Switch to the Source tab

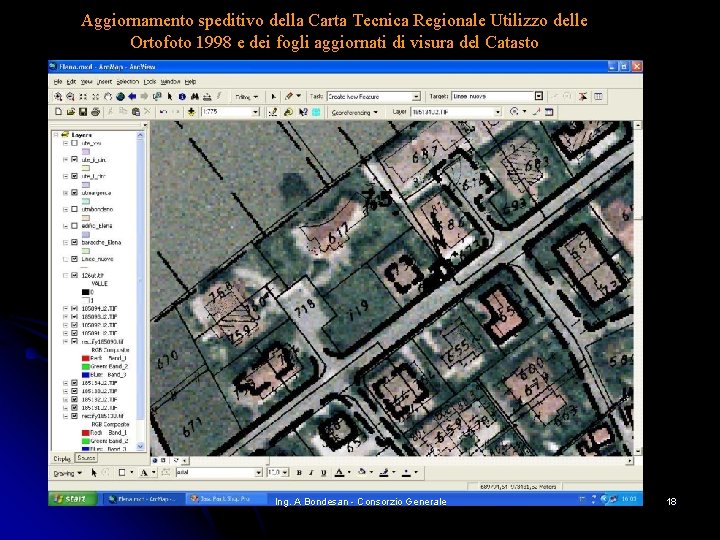pyautogui.click(x=86, y=458)
